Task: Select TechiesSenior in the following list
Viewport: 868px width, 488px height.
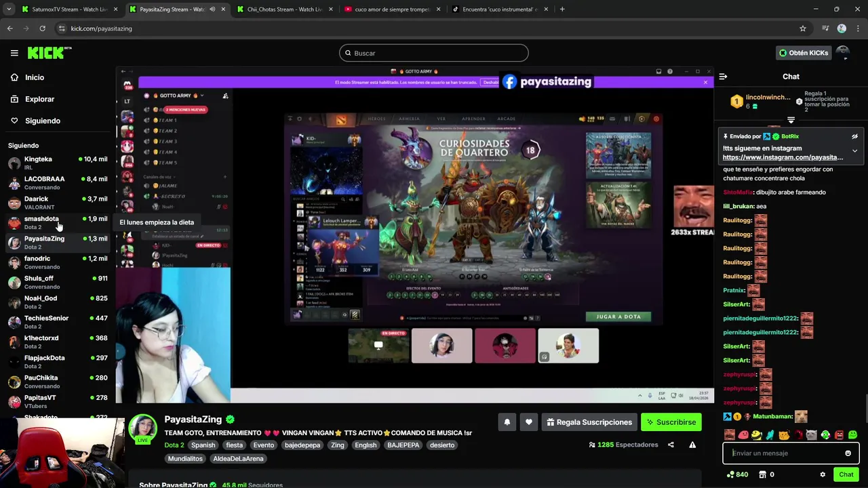Action: point(58,322)
